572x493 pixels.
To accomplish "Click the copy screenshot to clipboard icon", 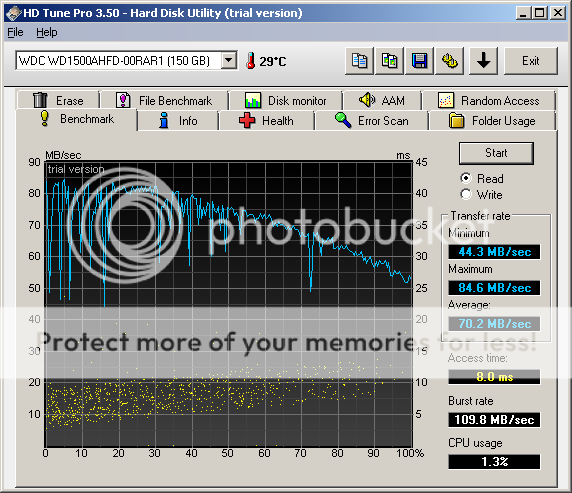I will click(x=389, y=61).
